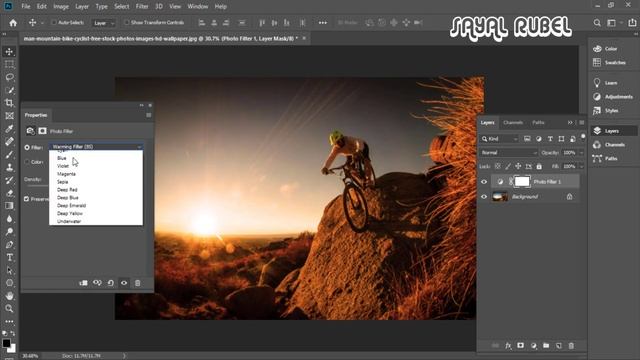Toggle Show Transform Controls checkbox
The height and width of the screenshot is (360, 640).
[127, 22]
